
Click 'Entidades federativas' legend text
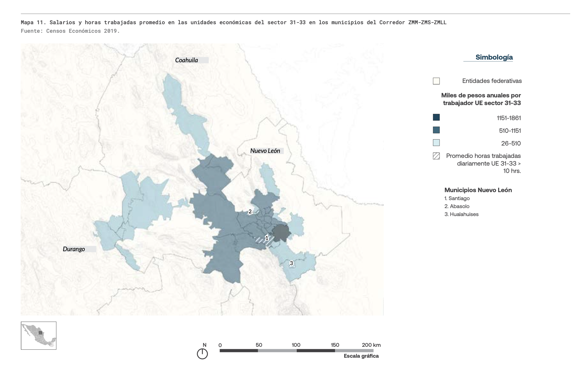(492, 81)
